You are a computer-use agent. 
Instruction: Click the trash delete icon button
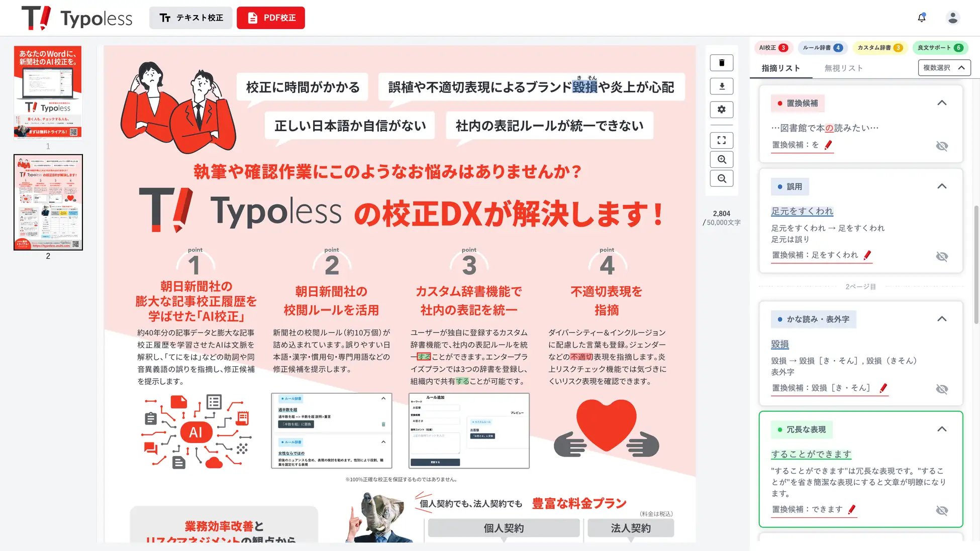tap(722, 63)
